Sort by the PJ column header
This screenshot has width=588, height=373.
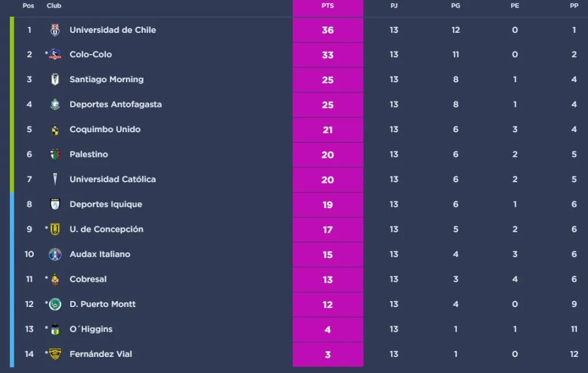(394, 6)
